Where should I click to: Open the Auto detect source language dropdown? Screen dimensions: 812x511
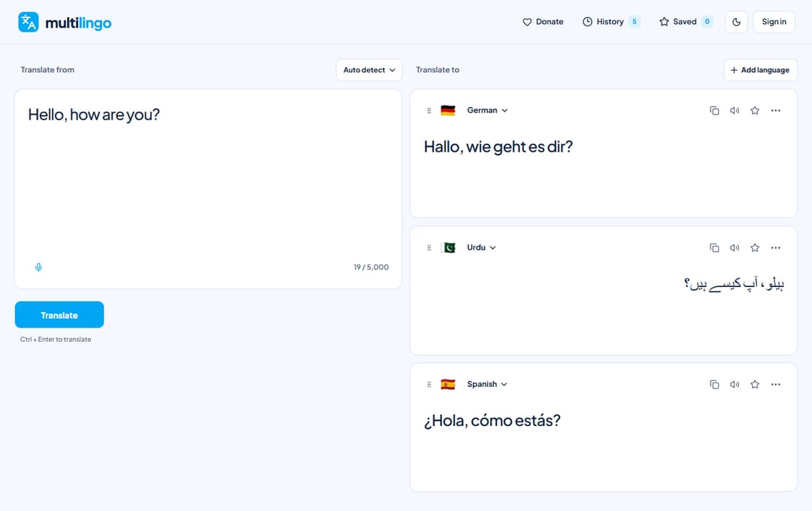click(368, 70)
